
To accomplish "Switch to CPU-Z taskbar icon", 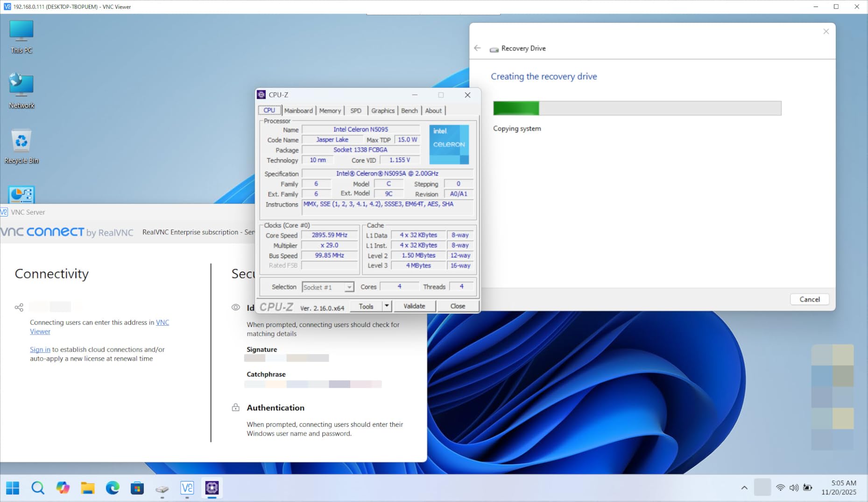I will pyautogui.click(x=212, y=488).
